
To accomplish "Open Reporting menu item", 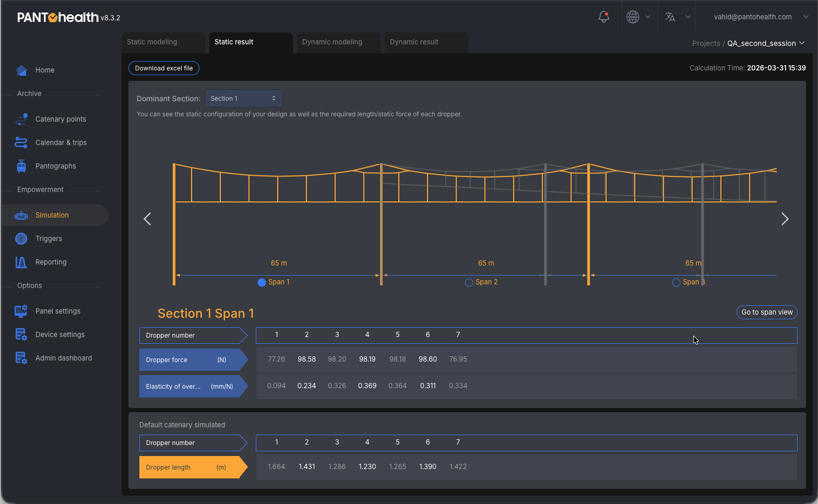I will (x=51, y=262).
